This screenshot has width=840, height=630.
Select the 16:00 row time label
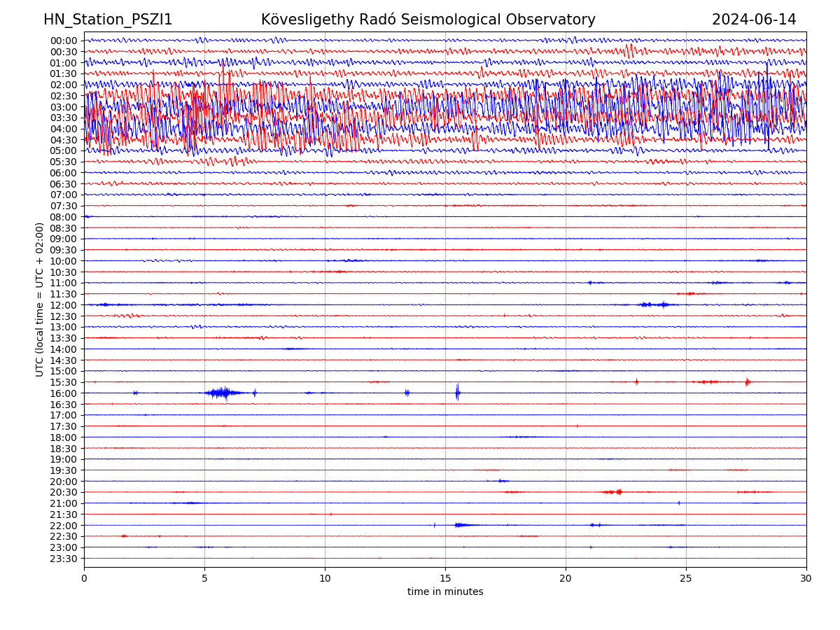[x=64, y=393]
